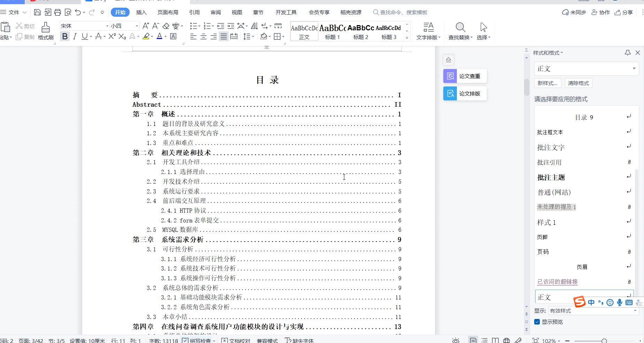Align text left
Screen dimensions: 644x343
click(x=193, y=36)
